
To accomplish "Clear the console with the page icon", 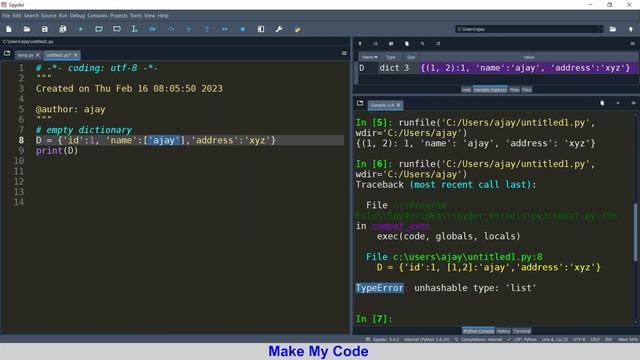I will [602, 103].
